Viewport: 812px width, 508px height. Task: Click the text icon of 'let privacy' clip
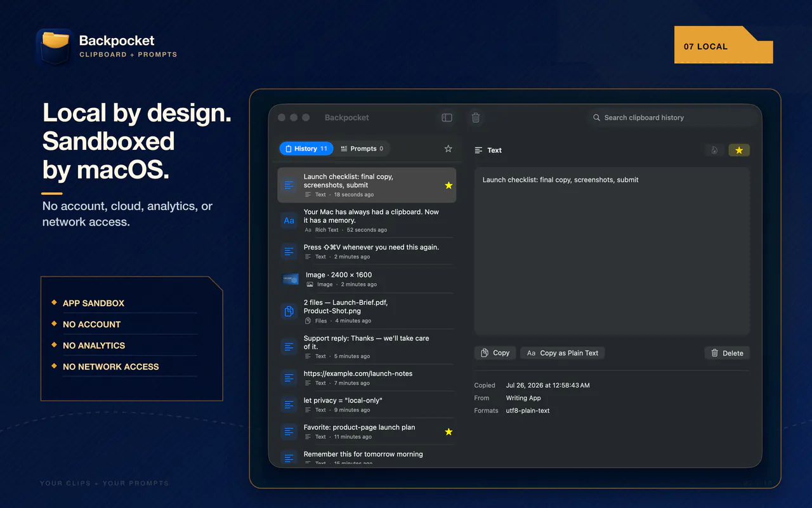(x=289, y=404)
